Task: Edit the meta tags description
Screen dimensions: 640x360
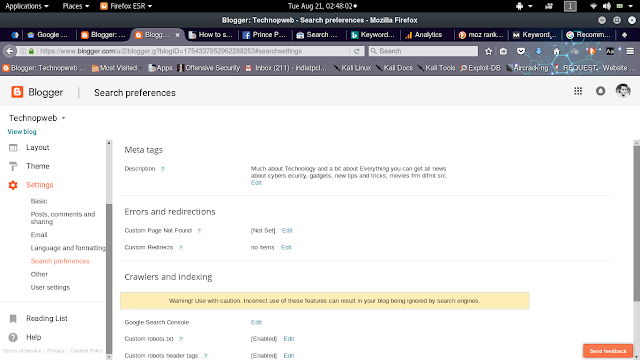Action: [256, 183]
